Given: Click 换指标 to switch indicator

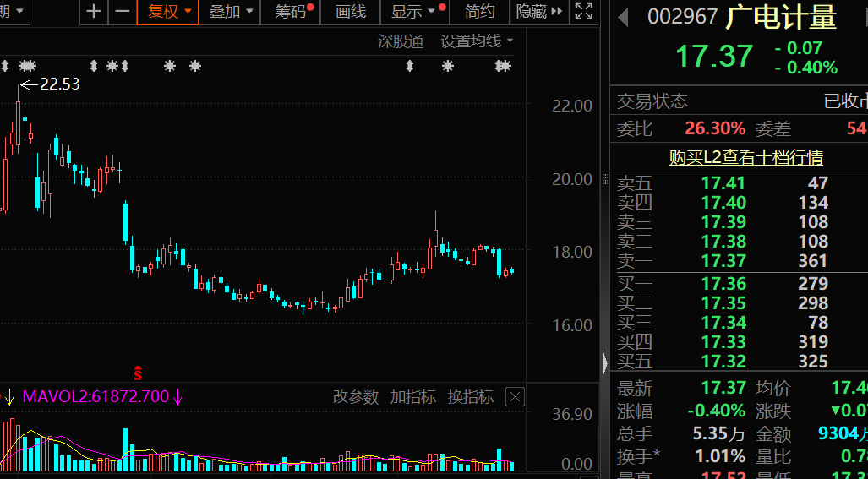Looking at the screenshot, I should tap(471, 396).
